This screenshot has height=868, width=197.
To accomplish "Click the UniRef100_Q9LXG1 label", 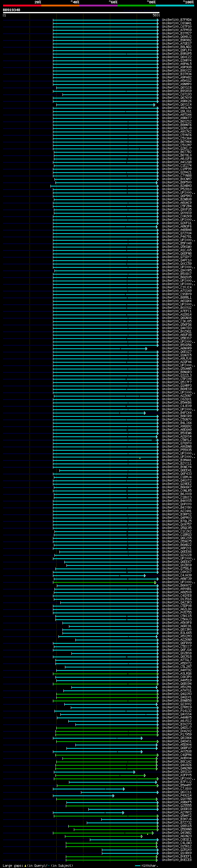I will pos(177,111).
